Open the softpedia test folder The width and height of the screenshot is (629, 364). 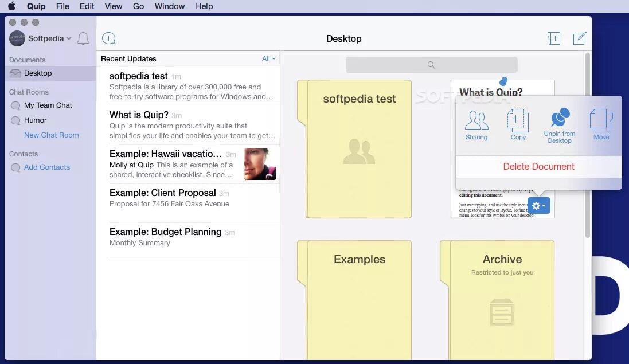click(354, 149)
